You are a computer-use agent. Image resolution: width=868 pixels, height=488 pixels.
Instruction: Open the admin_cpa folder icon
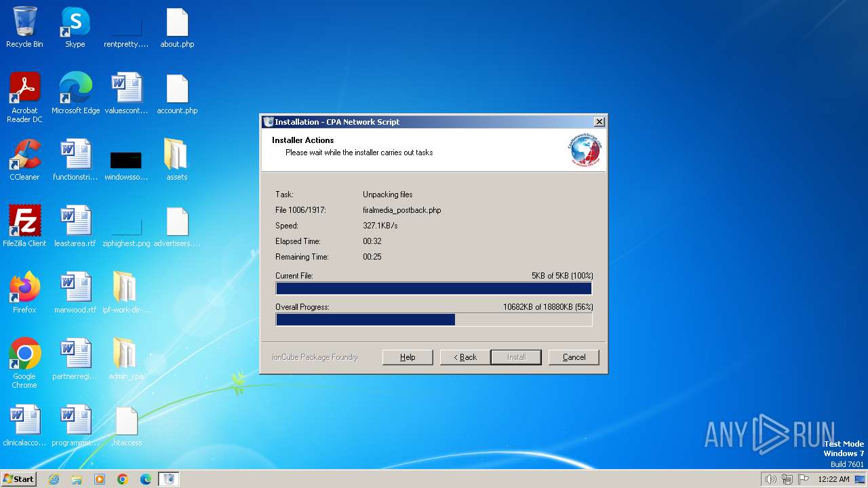(x=126, y=359)
